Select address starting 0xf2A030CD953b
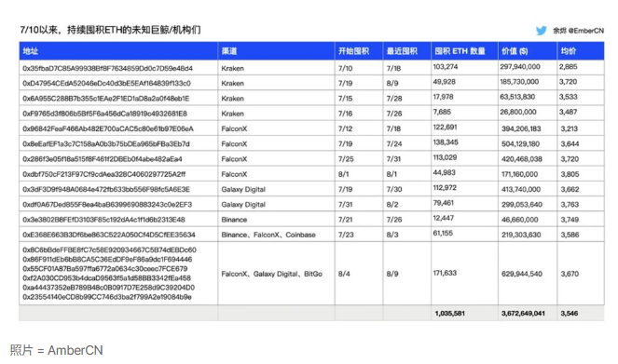Screen dimensions: 618x364 click(x=107, y=278)
